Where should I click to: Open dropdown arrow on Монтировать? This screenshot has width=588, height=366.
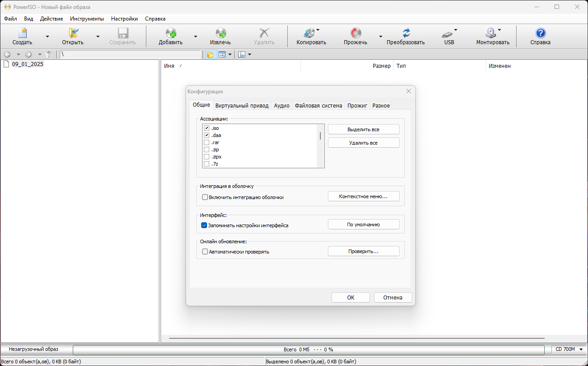pyautogui.click(x=499, y=30)
